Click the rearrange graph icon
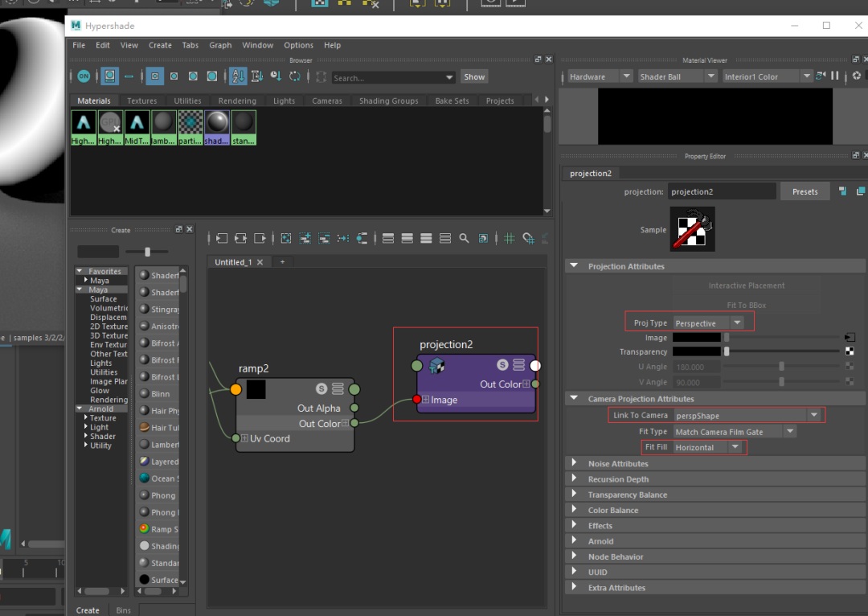 point(343,238)
